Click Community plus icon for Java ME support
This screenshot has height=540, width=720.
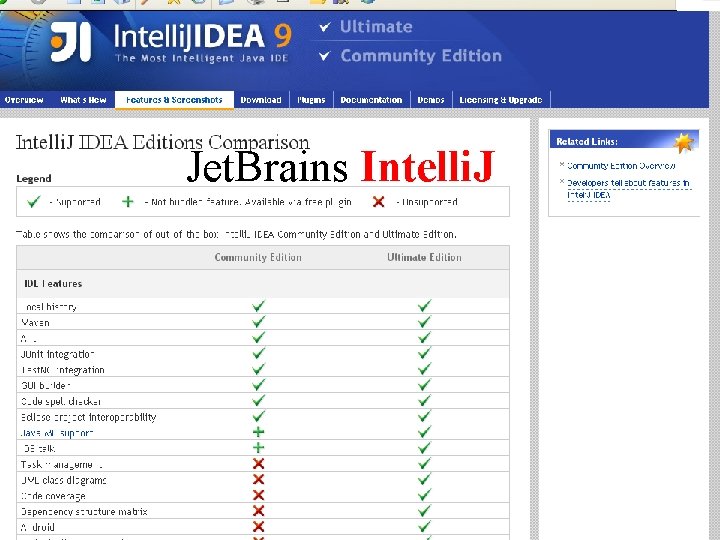pos(259,432)
